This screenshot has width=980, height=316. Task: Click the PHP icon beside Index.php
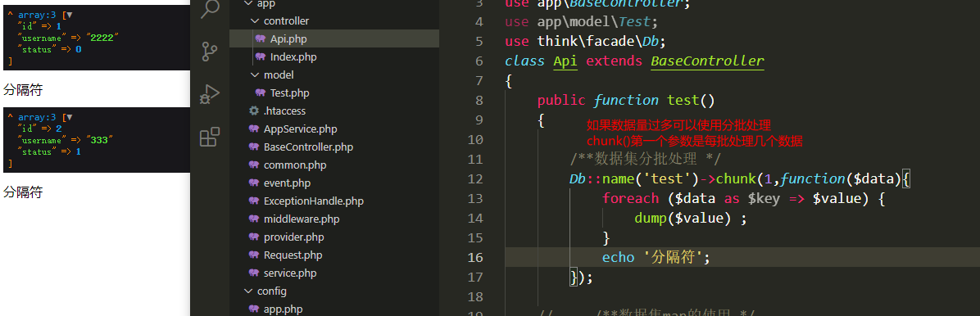(261, 56)
